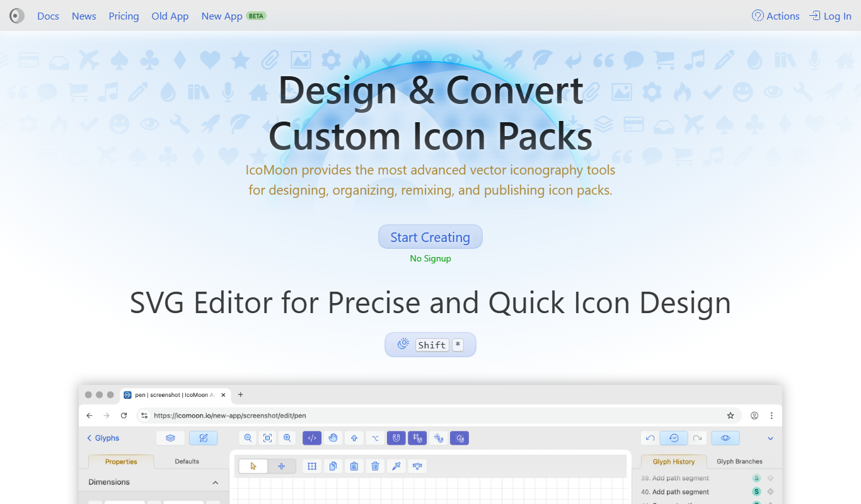Click the Log In link
This screenshot has height=504, width=861.
(x=830, y=16)
